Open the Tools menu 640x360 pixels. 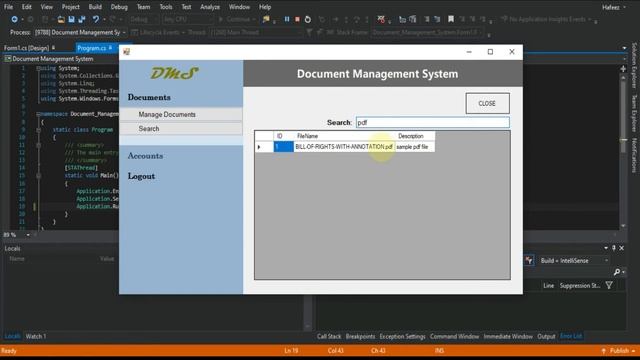(166, 7)
